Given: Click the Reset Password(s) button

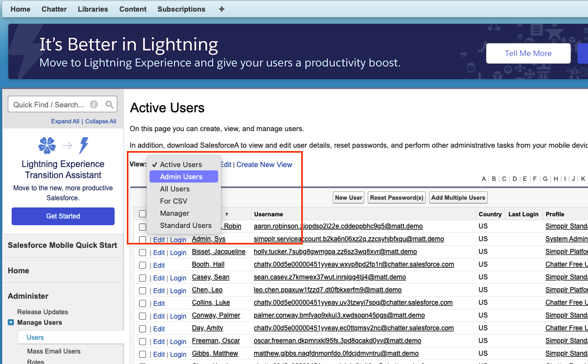Looking at the screenshot, I should (x=397, y=197).
